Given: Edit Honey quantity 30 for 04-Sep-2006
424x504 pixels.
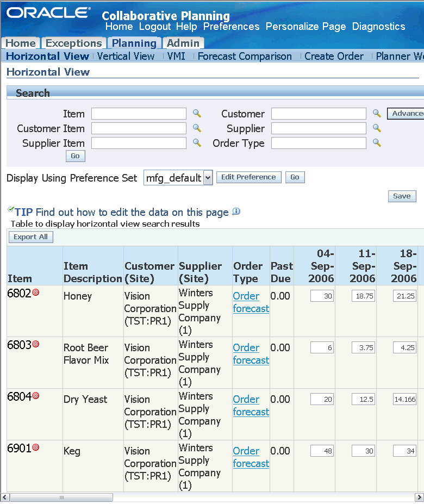Looking at the screenshot, I should click(322, 296).
